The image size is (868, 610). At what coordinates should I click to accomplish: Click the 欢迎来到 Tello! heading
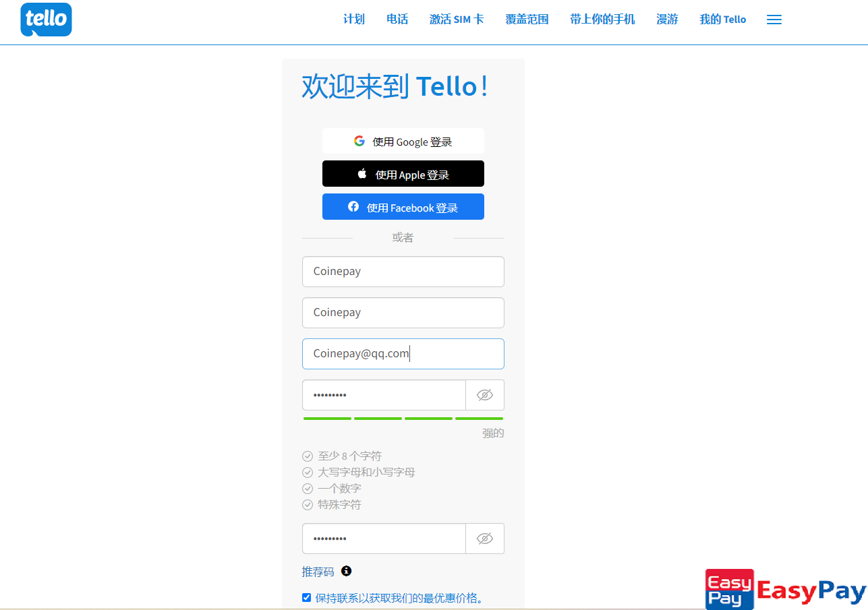point(395,86)
